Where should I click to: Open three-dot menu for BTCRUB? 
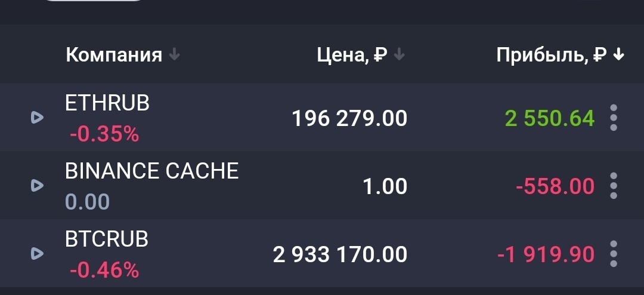(x=614, y=254)
